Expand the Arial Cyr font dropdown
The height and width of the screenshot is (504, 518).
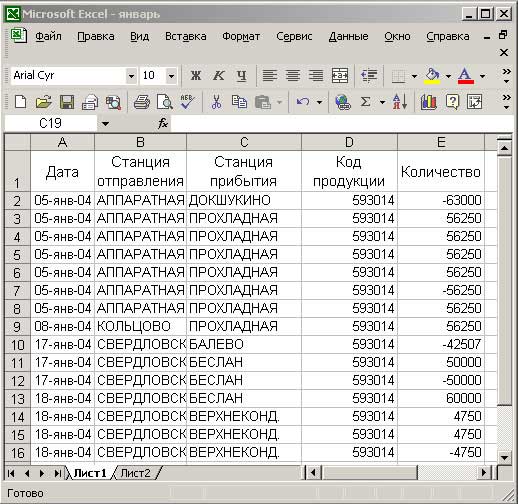[131, 76]
